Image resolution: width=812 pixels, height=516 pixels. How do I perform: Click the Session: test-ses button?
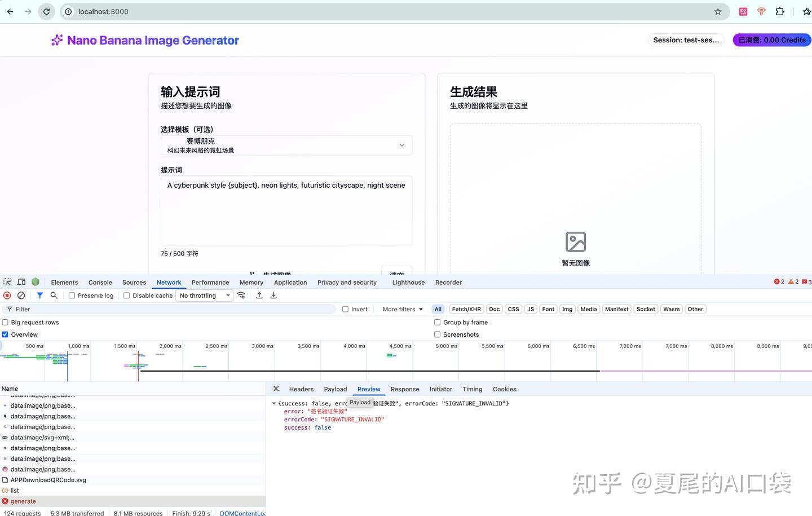tap(686, 39)
